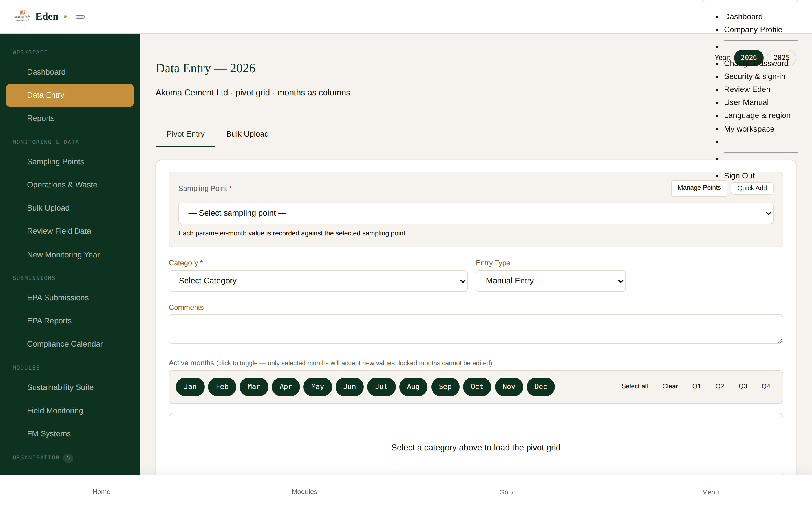Select Q4 months shortcut
Viewport: 812px width, 508px height.
[766, 386]
